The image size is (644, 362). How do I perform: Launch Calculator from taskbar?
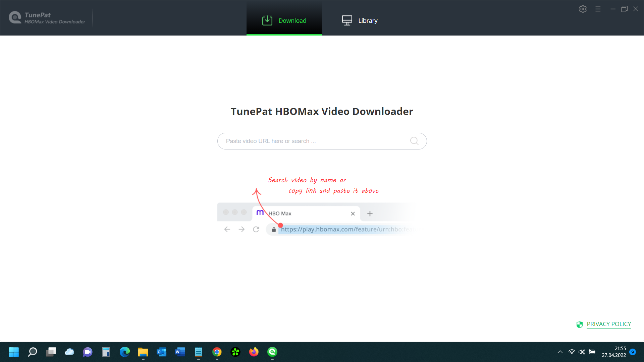(106, 352)
